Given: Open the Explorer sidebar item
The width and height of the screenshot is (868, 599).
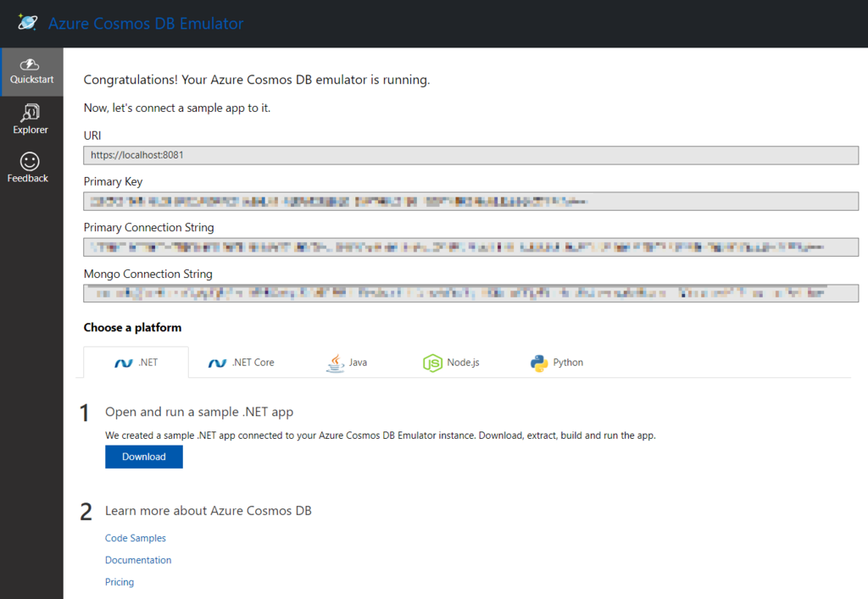Looking at the screenshot, I should tap(31, 119).
